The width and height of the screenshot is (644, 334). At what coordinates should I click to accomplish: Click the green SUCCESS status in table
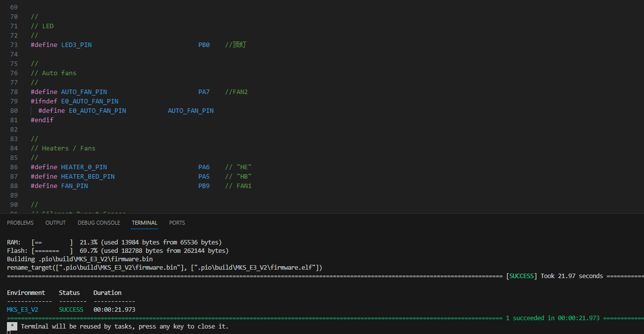(x=71, y=310)
